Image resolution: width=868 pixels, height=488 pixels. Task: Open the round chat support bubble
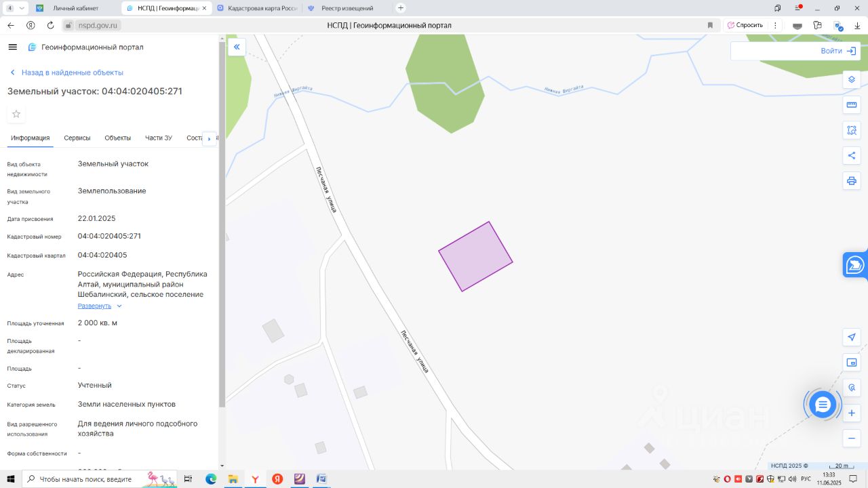point(823,405)
